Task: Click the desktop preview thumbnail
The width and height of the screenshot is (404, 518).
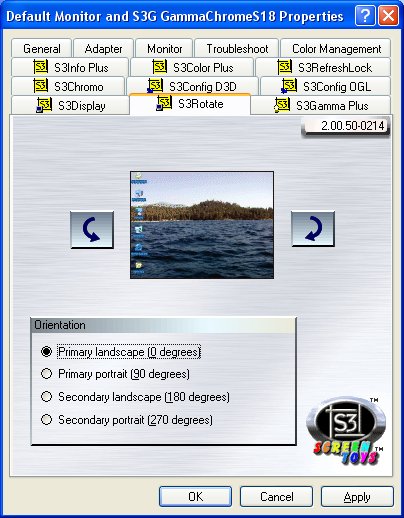Action: coord(202,225)
